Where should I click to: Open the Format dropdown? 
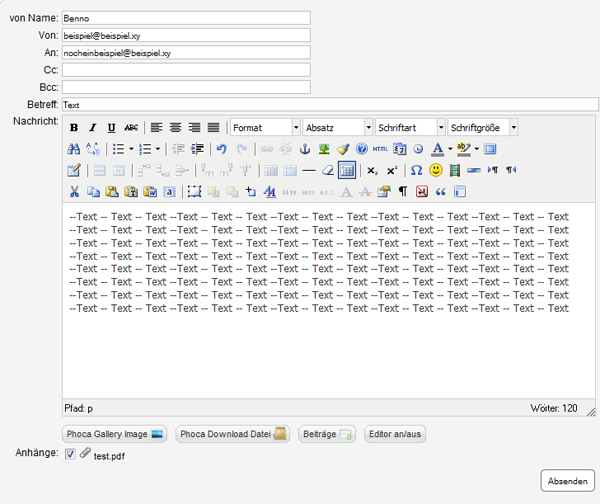pos(265,128)
